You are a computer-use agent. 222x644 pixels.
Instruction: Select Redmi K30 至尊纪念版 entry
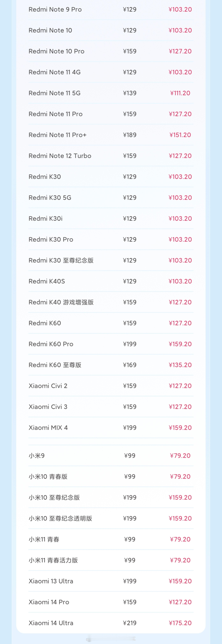click(x=111, y=260)
